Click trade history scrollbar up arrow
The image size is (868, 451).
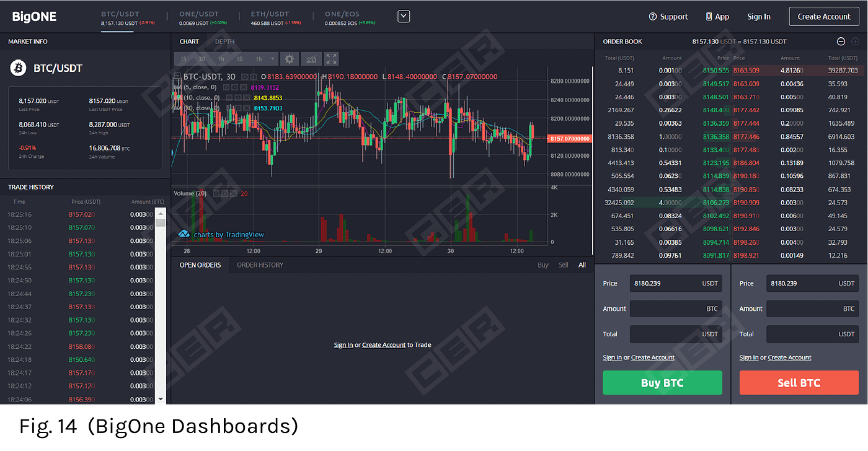click(161, 214)
